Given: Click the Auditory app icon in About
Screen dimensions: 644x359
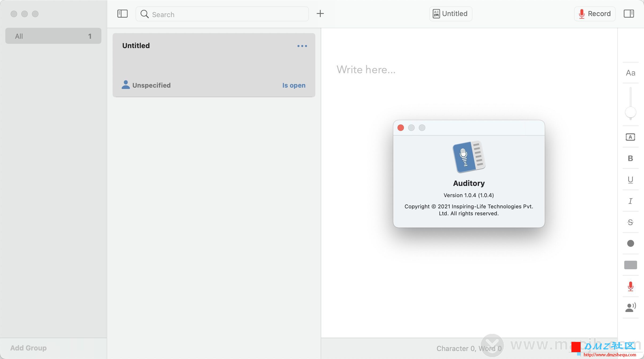Looking at the screenshot, I should pos(469,157).
